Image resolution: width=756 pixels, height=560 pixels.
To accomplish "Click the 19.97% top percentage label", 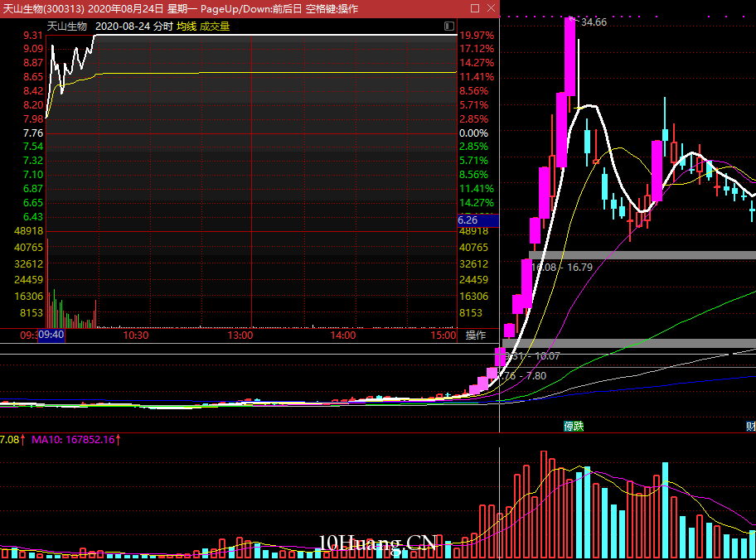I will click(x=477, y=36).
